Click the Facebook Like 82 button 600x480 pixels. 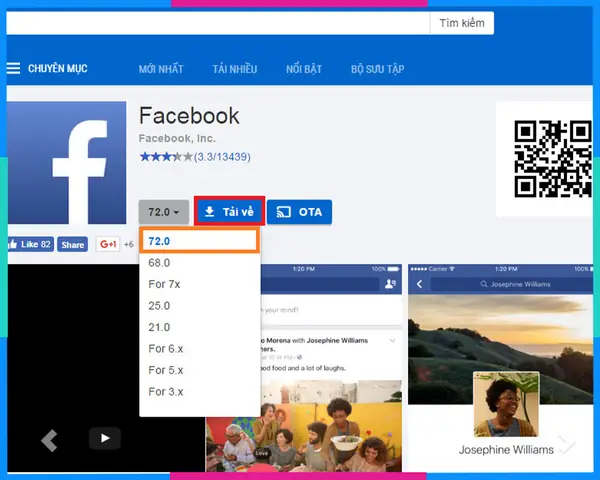(x=30, y=244)
